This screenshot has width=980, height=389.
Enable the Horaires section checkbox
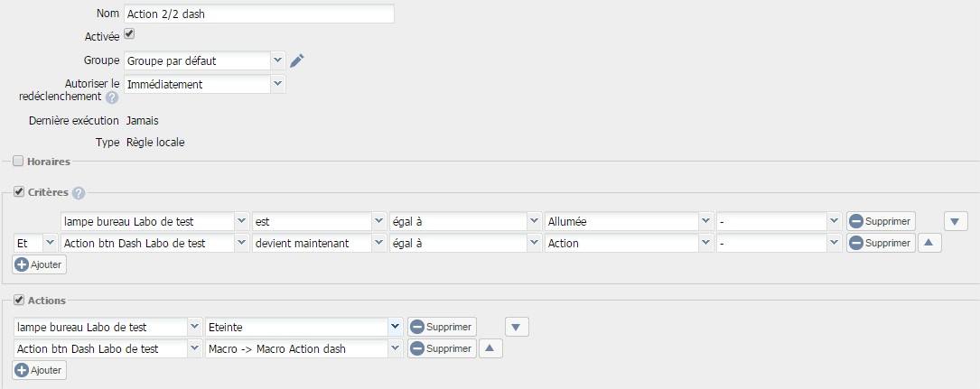coord(18,162)
